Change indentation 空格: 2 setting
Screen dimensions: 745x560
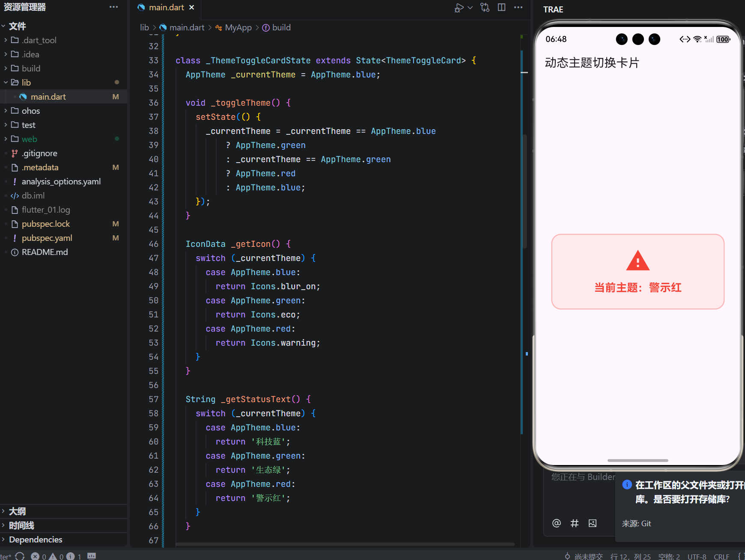click(669, 556)
